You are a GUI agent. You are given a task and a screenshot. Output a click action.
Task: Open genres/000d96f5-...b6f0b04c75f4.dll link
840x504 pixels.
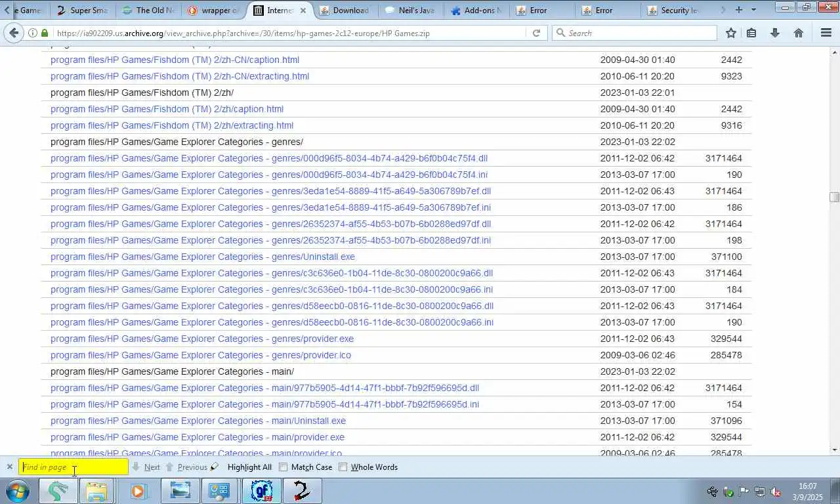pyautogui.click(x=269, y=158)
